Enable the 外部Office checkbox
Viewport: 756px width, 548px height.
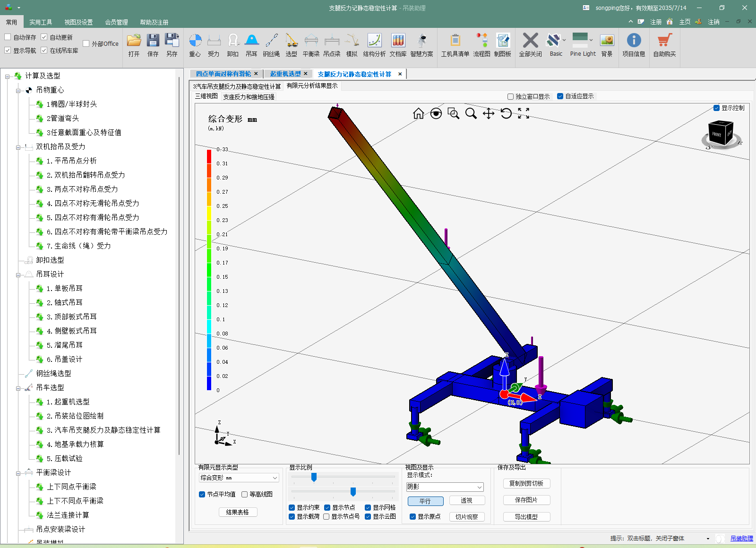coord(86,43)
